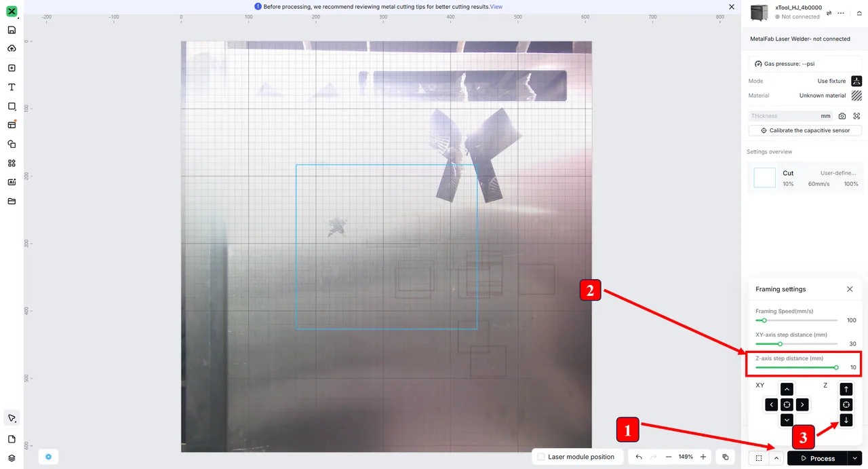Image resolution: width=868 pixels, height=469 pixels.
Task: Click the Framing Speed slider handle
Action: (x=764, y=320)
